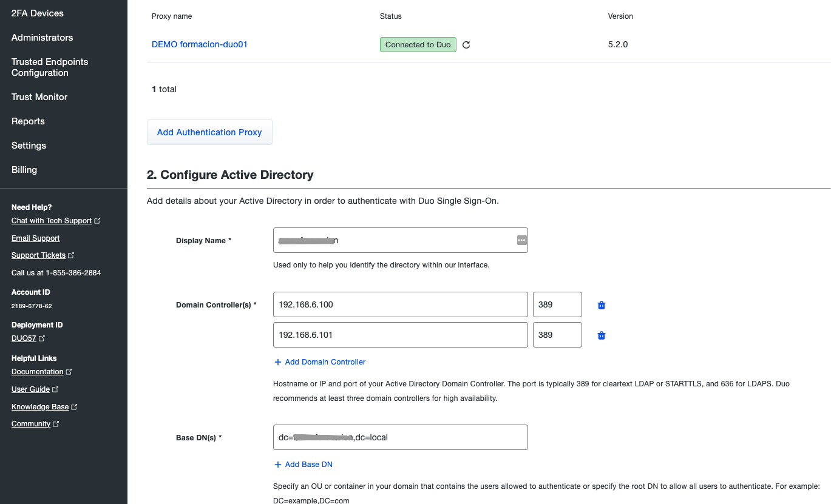
Task: Click the port 389 field for 192.168.6.100
Action: (557, 304)
